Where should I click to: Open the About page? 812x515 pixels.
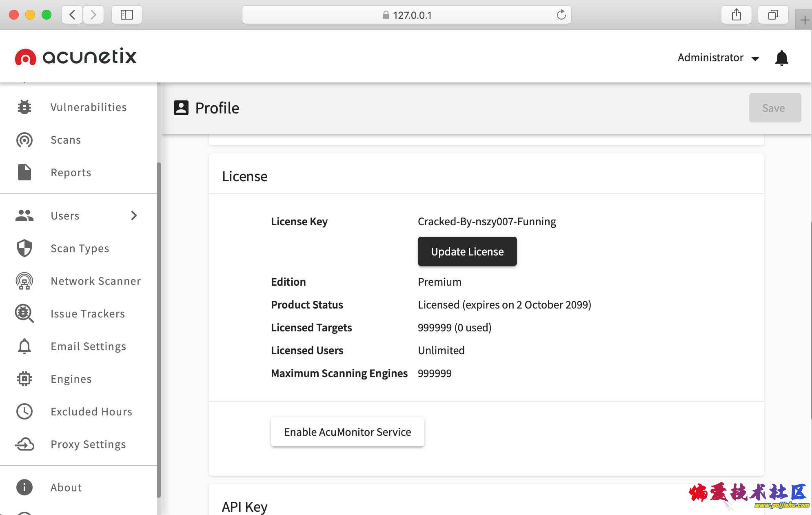[x=66, y=488]
